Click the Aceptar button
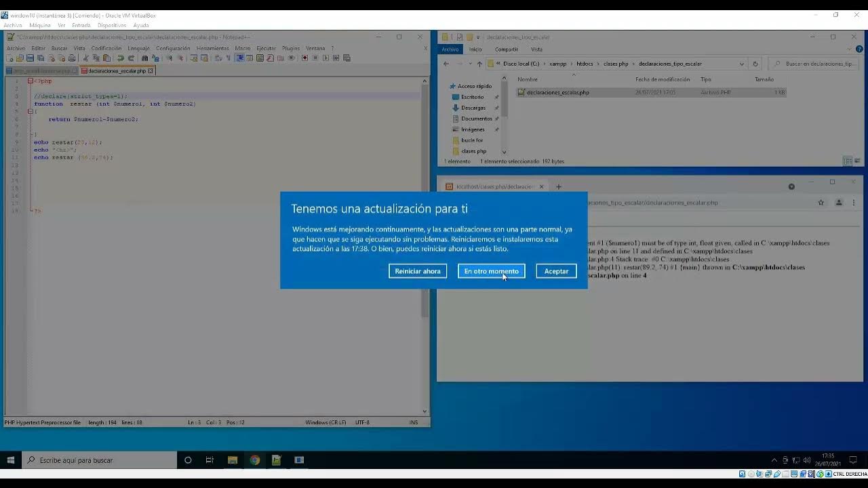The width and height of the screenshot is (868, 488). 556,271
